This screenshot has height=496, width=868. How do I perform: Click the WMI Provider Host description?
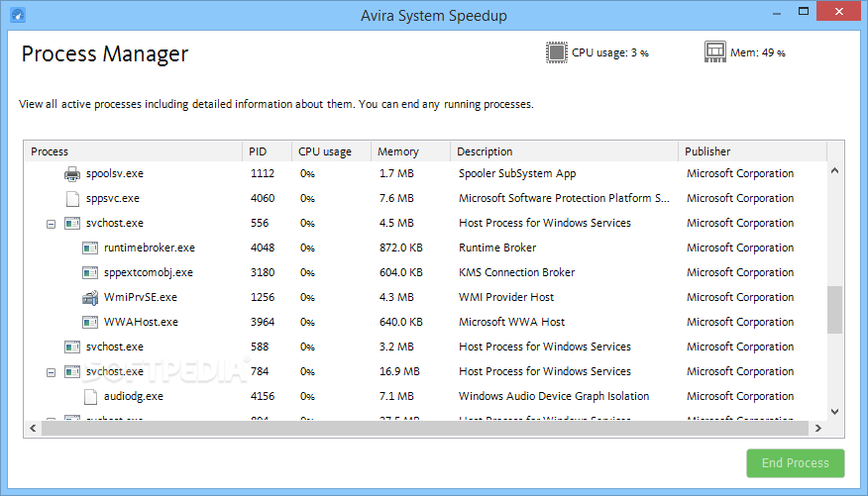[506, 297]
